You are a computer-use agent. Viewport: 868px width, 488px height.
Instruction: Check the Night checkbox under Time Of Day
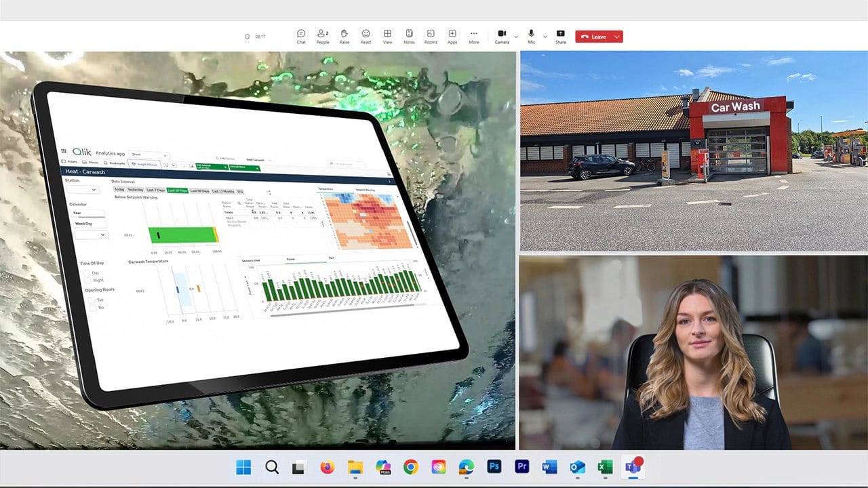pyautogui.click(x=88, y=280)
